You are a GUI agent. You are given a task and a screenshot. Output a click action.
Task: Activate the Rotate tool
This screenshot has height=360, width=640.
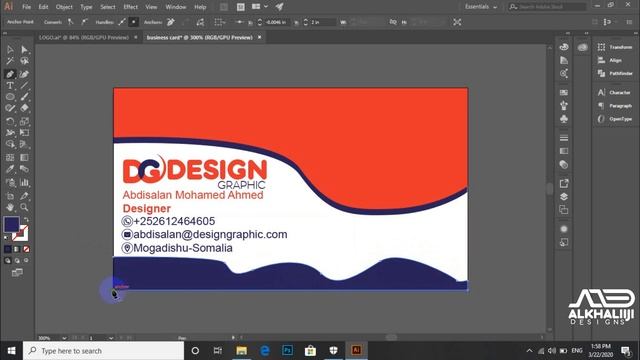(x=10, y=121)
